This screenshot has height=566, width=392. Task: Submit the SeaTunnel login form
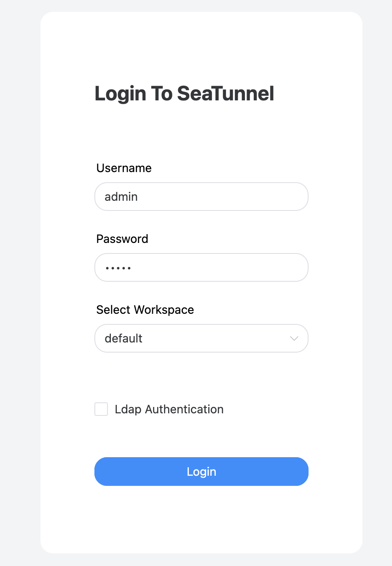(201, 472)
